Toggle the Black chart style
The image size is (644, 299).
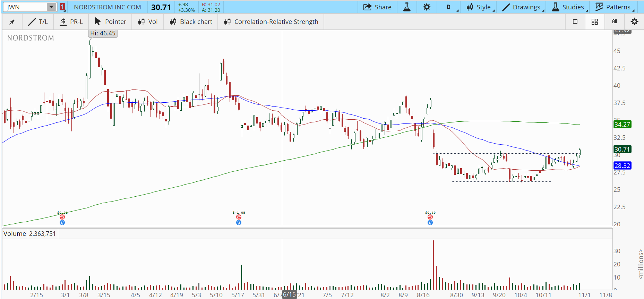coord(191,22)
